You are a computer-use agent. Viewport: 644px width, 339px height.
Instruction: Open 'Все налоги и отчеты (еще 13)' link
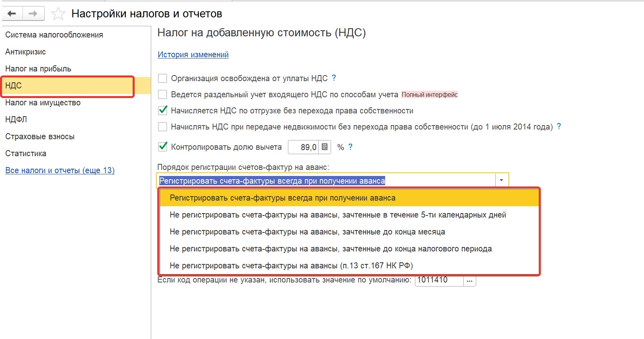pos(60,170)
